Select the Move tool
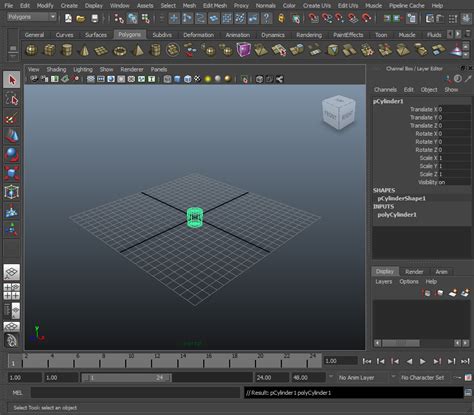This screenshot has height=415, width=474. pyautogui.click(x=12, y=136)
